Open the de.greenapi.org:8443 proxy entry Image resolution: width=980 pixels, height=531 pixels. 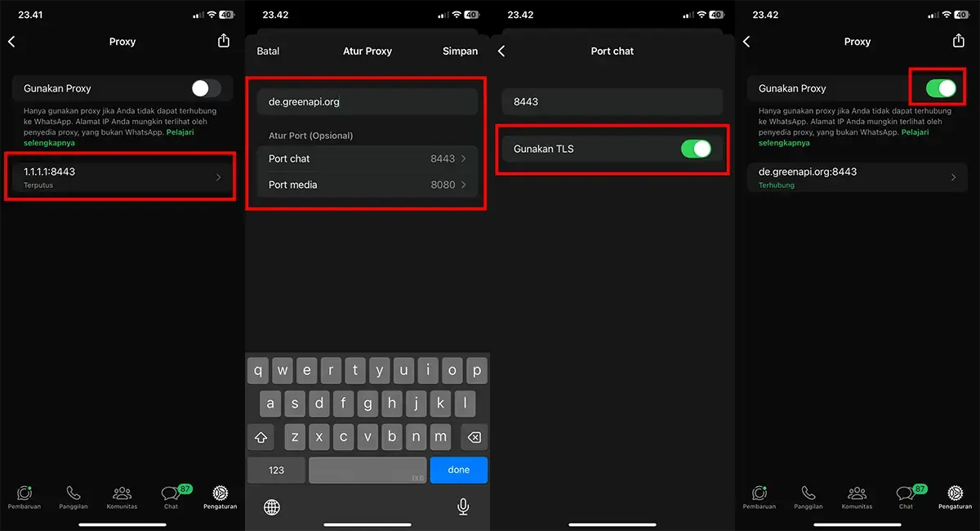857,176
